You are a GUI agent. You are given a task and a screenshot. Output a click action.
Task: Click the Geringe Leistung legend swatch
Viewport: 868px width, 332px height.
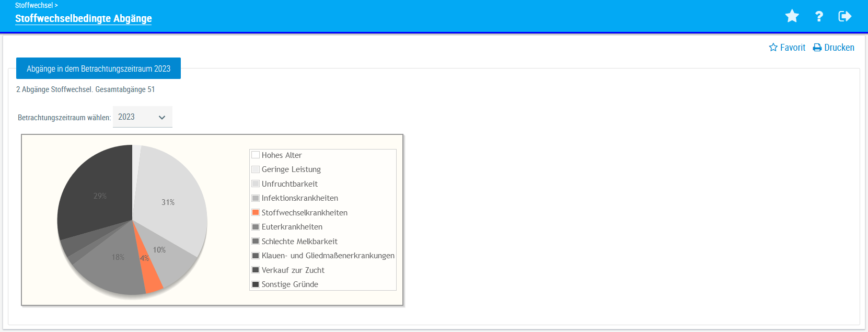point(256,169)
